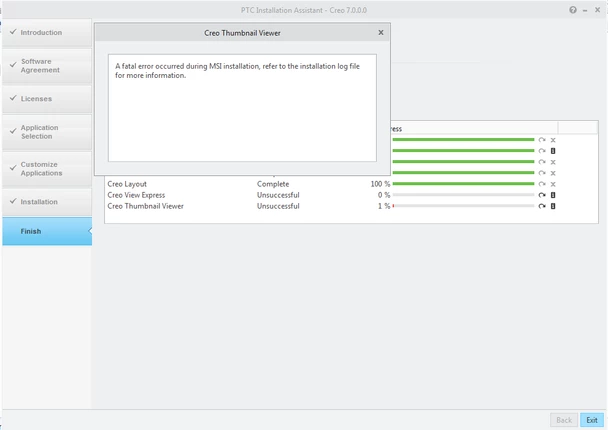The height and width of the screenshot is (430, 608).
Task: Return to the Installation step
Action: (47, 202)
